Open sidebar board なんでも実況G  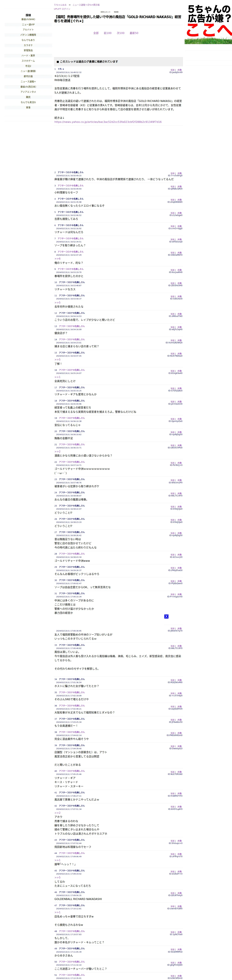[x=28, y=102]
